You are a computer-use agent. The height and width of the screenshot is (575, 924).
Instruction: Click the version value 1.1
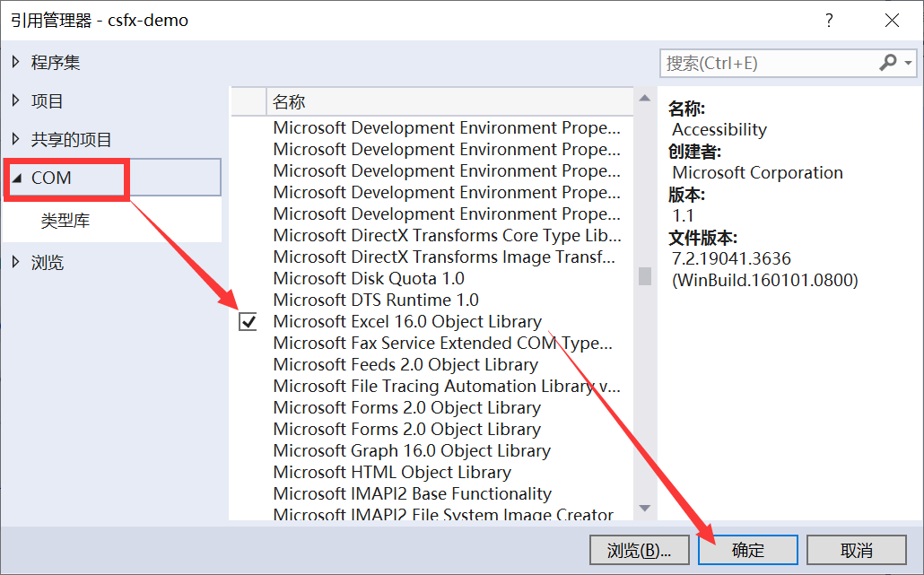[x=683, y=215]
